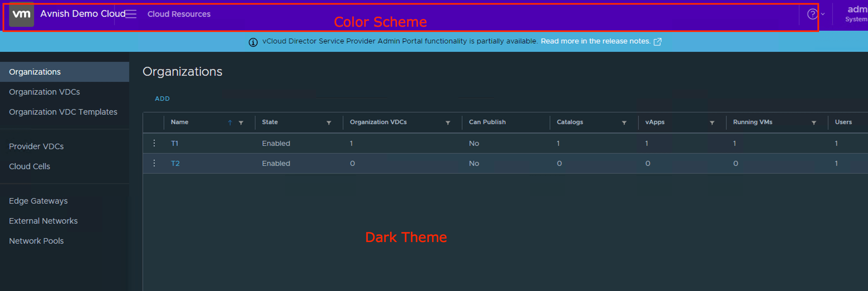868x291 pixels.
Task: Open the actions menu for T1 row
Action: (154, 143)
